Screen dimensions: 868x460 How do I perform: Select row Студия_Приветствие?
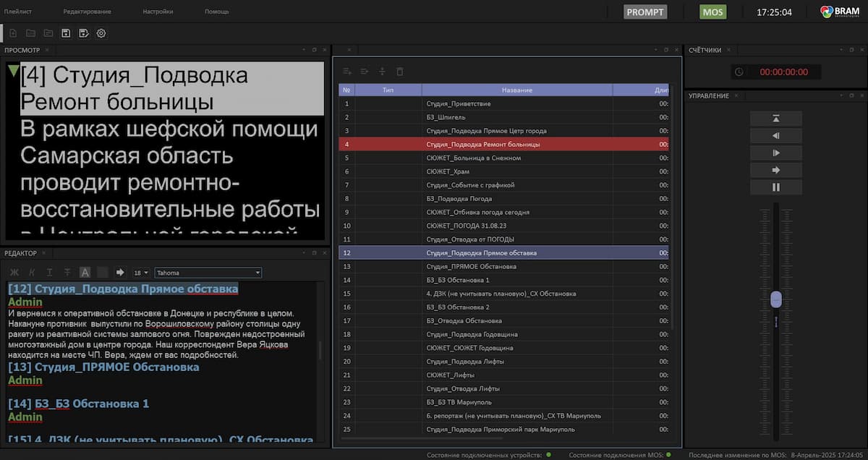click(503, 103)
